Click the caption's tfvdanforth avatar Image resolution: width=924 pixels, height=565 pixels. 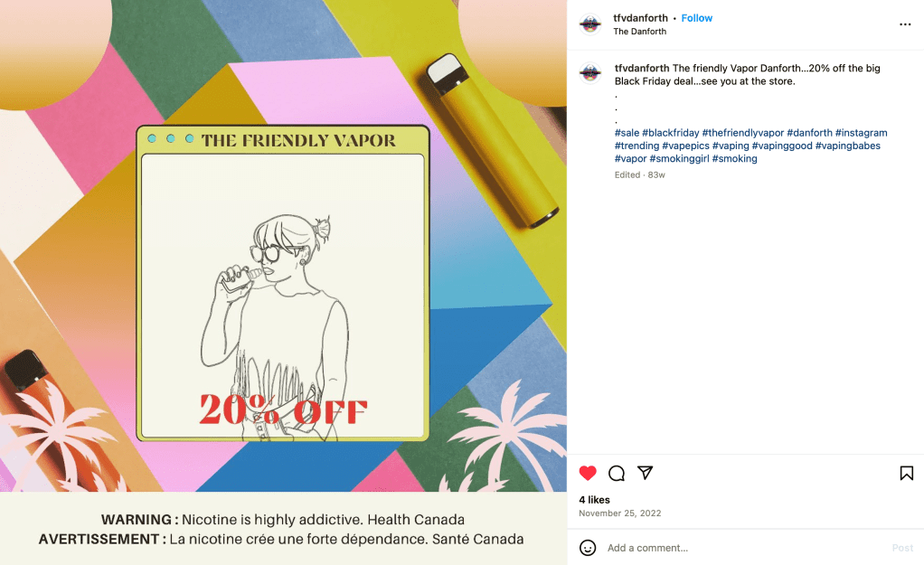point(589,73)
